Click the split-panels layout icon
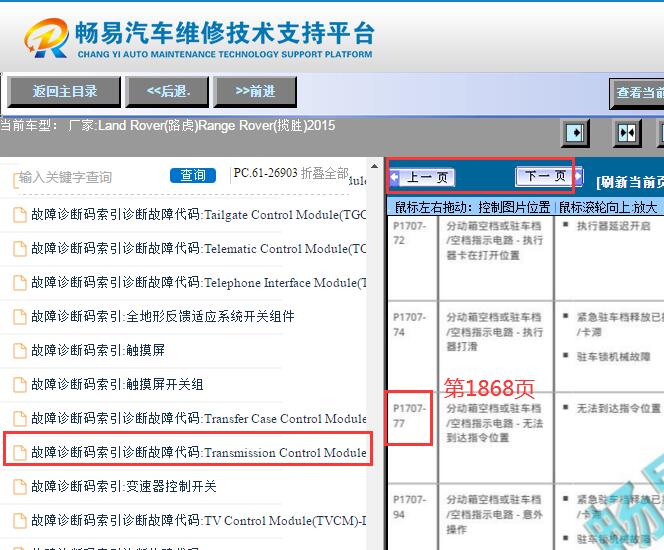 click(627, 133)
